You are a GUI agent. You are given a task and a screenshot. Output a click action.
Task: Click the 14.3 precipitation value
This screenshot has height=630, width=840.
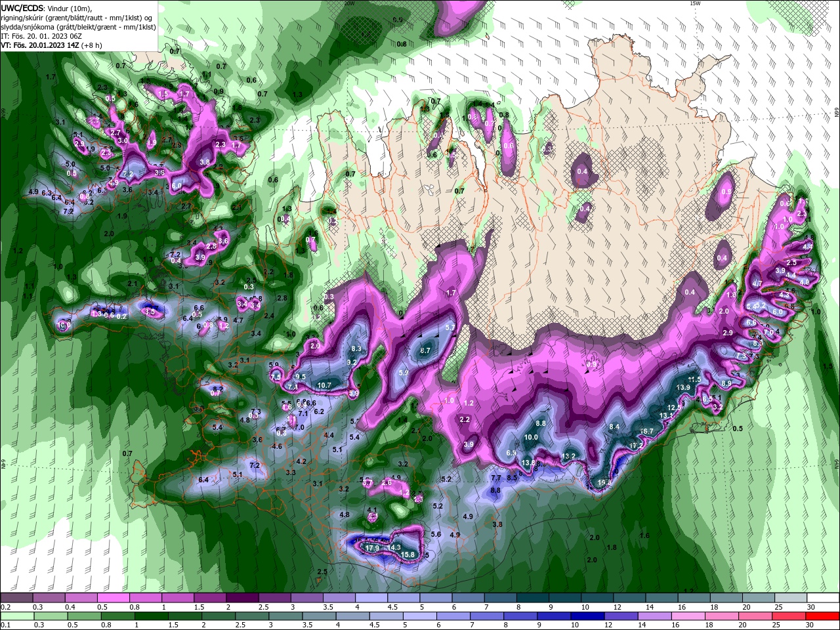pyautogui.click(x=394, y=547)
